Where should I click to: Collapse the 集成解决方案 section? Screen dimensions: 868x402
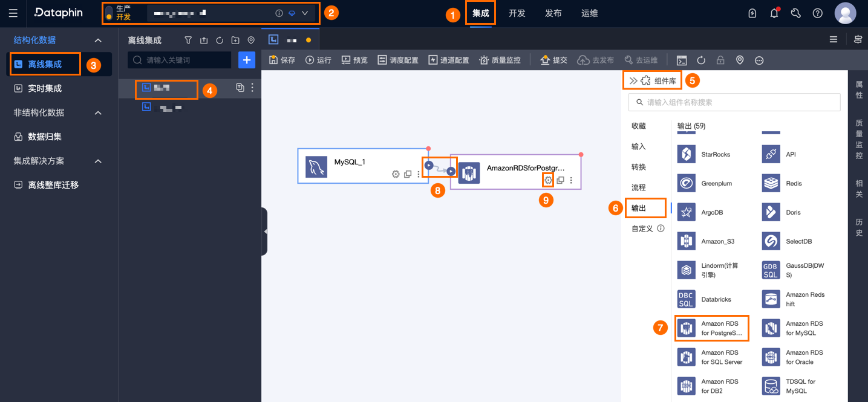tap(98, 161)
